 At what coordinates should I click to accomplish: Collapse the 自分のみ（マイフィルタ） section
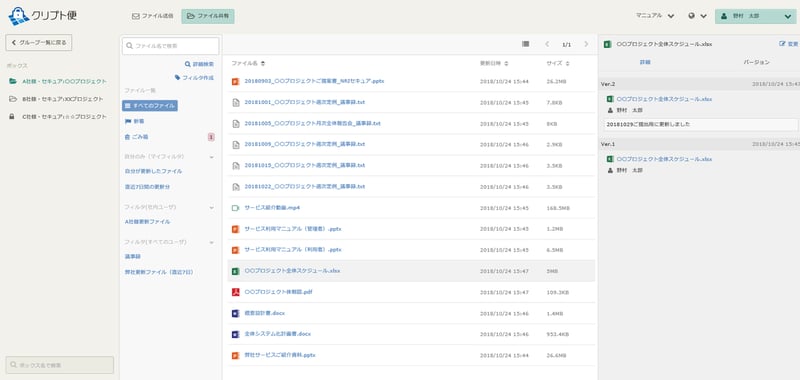tap(212, 157)
